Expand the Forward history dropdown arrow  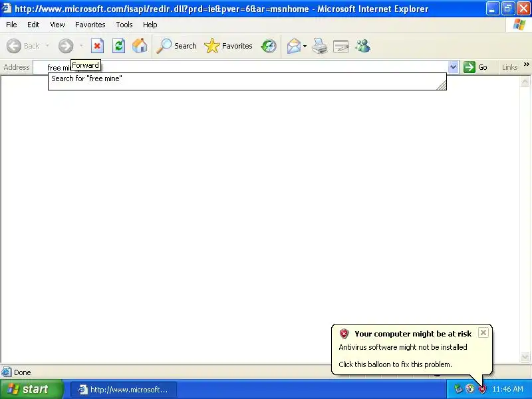pyautogui.click(x=81, y=45)
